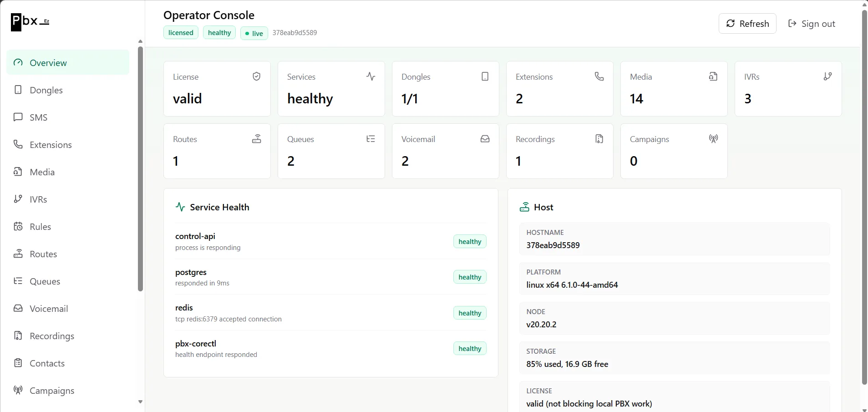Click the Rules calendar-clock sidebar icon
The height and width of the screenshot is (412, 868).
point(18,226)
